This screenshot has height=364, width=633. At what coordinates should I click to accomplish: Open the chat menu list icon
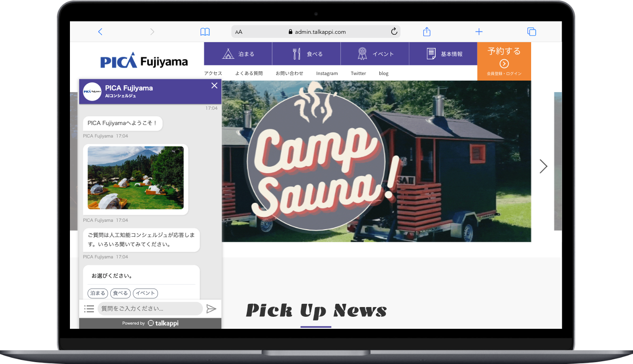(89, 308)
